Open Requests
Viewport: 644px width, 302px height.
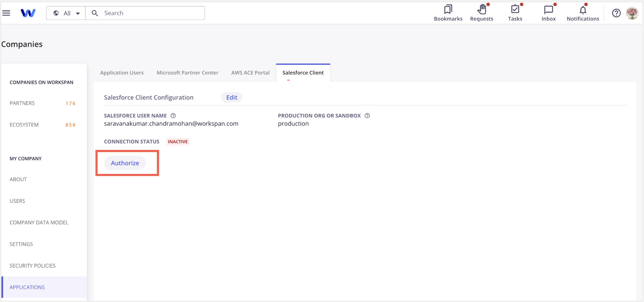click(x=481, y=13)
